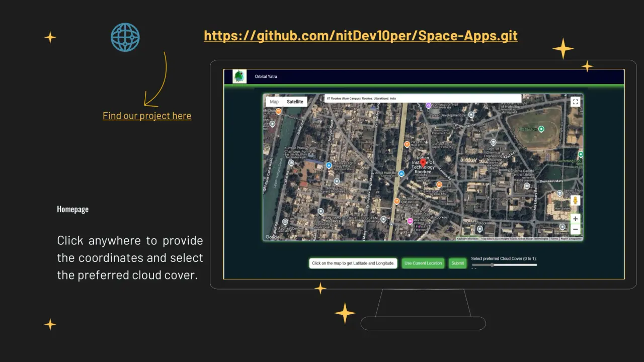Image resolution: width=644 pixels, height=362 pixels.
Task: Click the 'Indian Institute Of Technology Roorkee' map label
Action: (x=423, y=164)
